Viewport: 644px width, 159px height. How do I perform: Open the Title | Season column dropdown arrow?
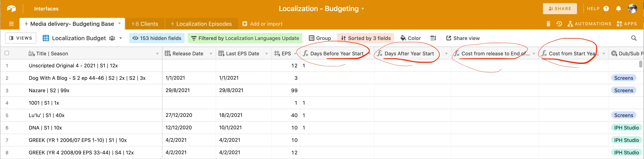click(157, 54)
